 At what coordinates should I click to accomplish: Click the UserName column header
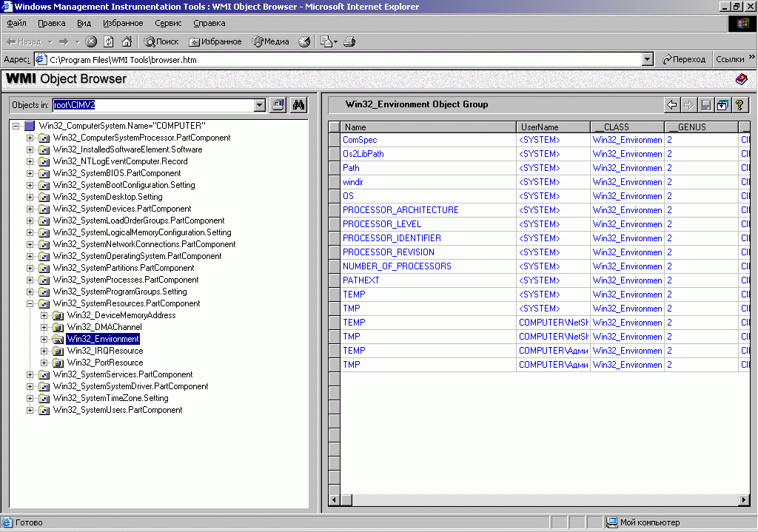point(554,127)
